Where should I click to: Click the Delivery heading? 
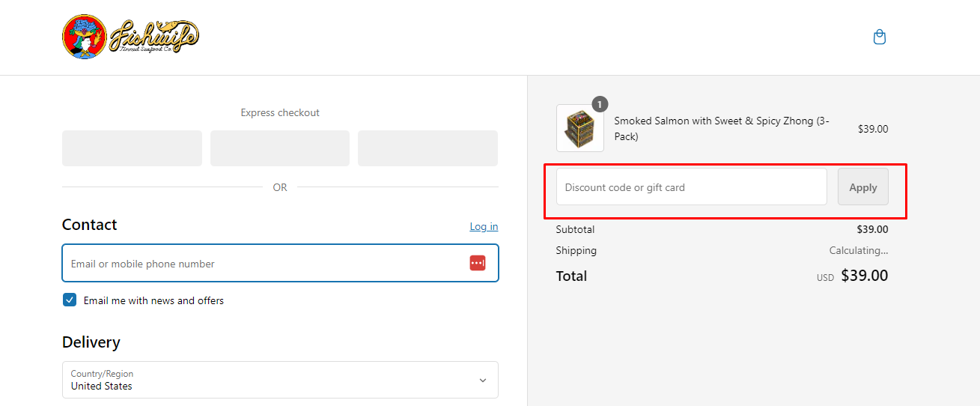(x=91, y=342)
